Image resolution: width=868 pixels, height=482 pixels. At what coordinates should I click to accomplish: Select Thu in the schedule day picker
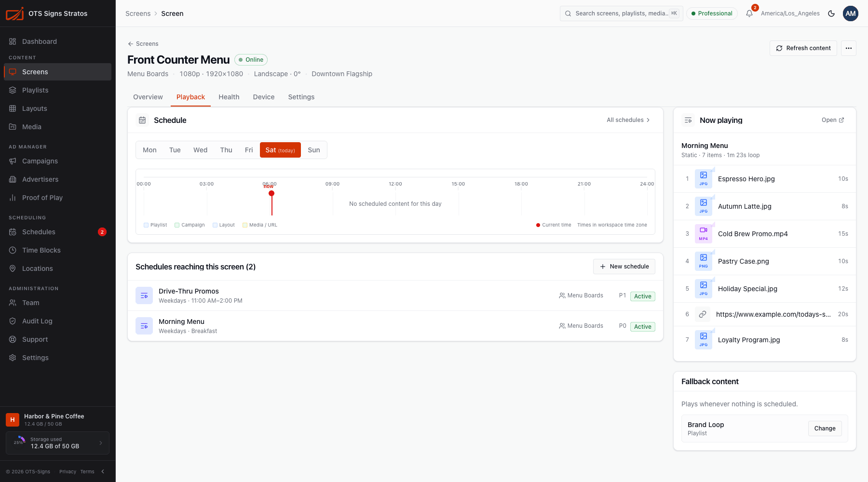coord(226,150)
